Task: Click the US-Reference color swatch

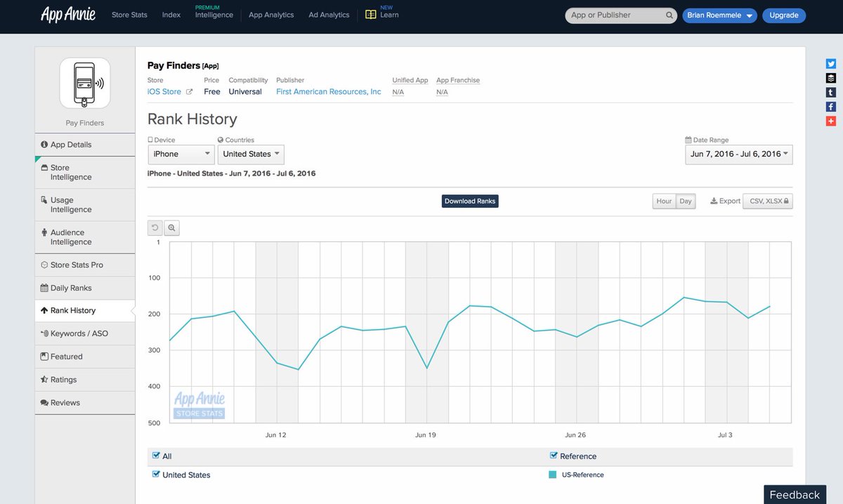Action: (x=553, y=475)
